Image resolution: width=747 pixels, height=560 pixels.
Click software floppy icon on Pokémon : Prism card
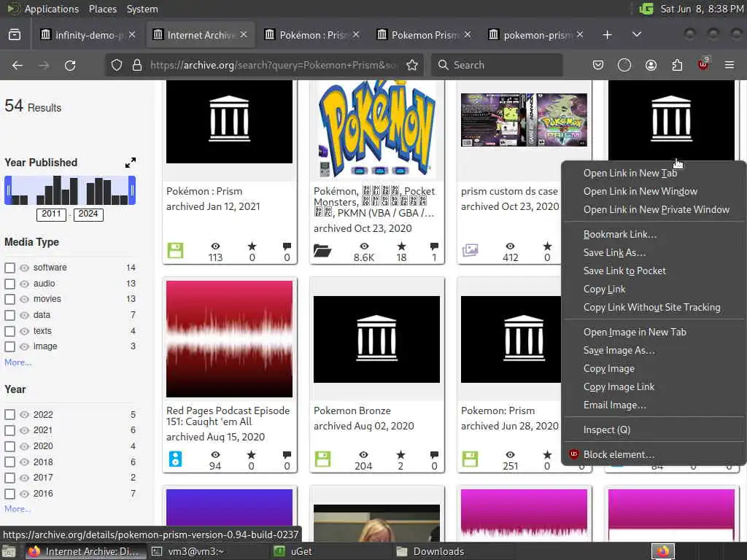[175, 251]
